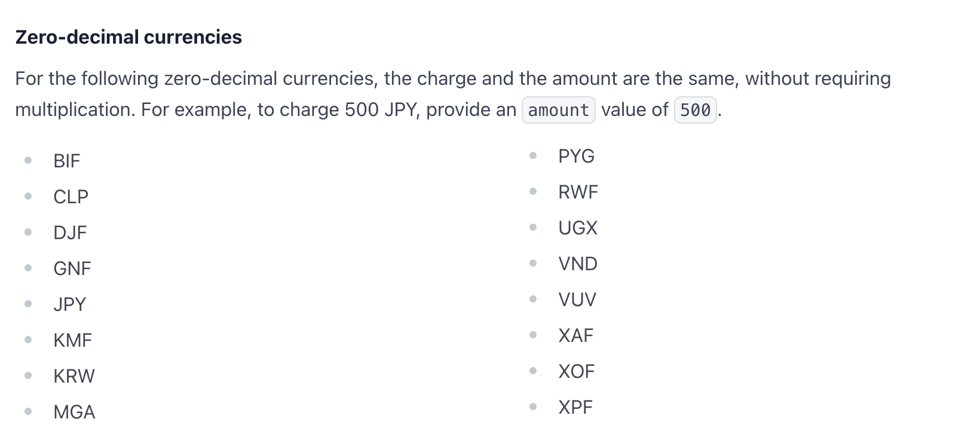980x440 pixels.
Task: Select the KMF list entry
Action: (x=72, y=340)
